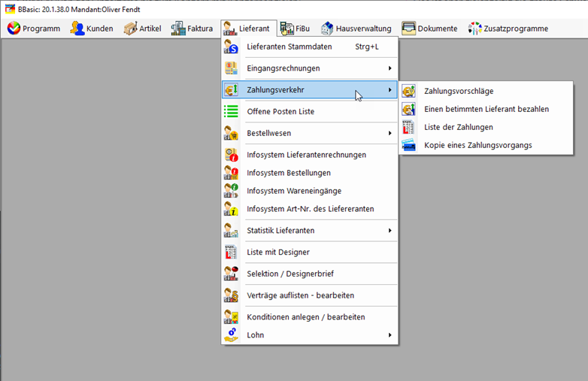Viewport: 588px width, 381px height.
Task: Click the Hausverwaltung house icon
Action: click(327, 29)
